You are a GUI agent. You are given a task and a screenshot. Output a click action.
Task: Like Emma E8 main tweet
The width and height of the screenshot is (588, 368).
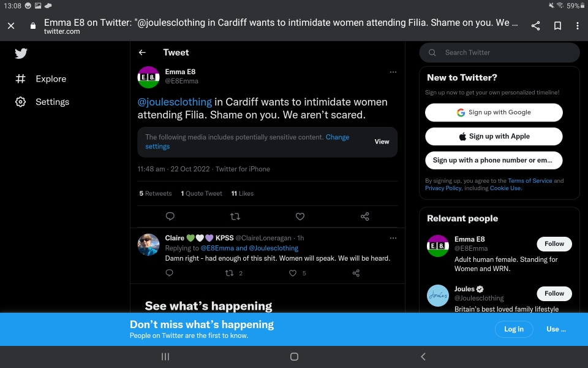pos(300,217)
